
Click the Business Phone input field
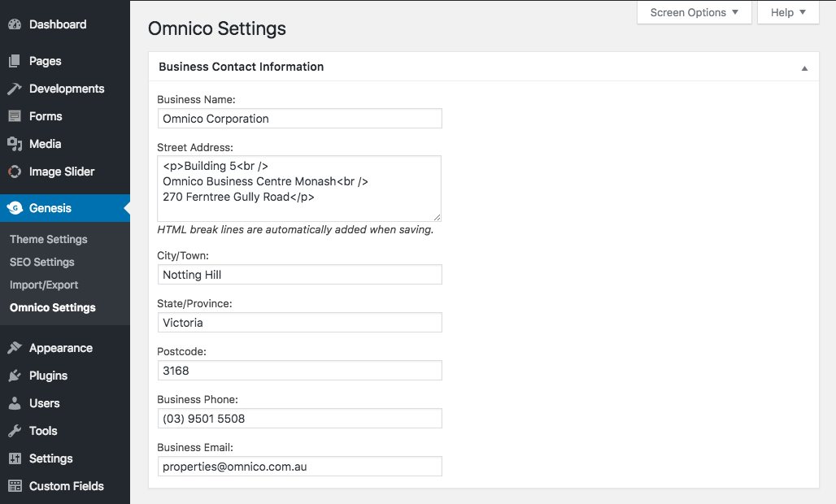tap(299, 418)
